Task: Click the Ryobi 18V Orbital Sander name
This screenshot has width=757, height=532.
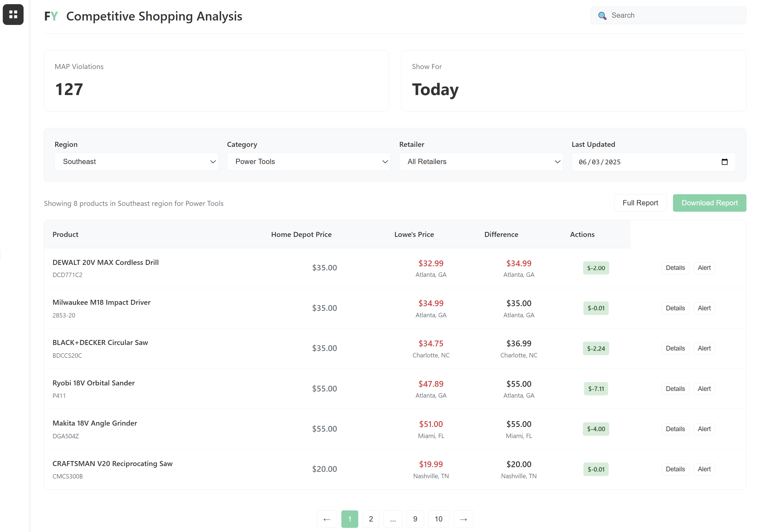Action: click(x=94, y=383)
